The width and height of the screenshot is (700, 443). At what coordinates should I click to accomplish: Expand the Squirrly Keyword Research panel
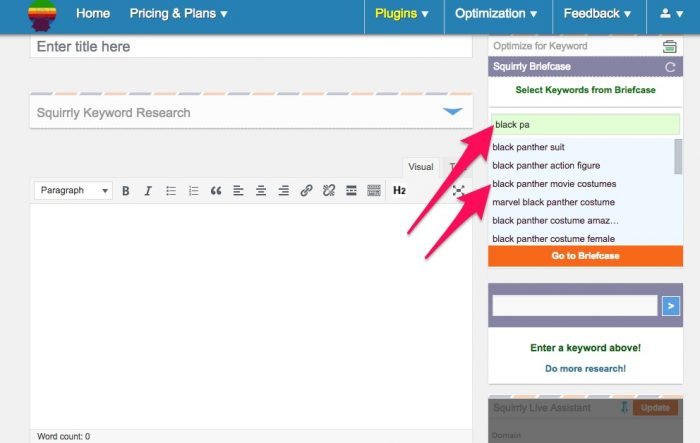click(x=452, y=112)
